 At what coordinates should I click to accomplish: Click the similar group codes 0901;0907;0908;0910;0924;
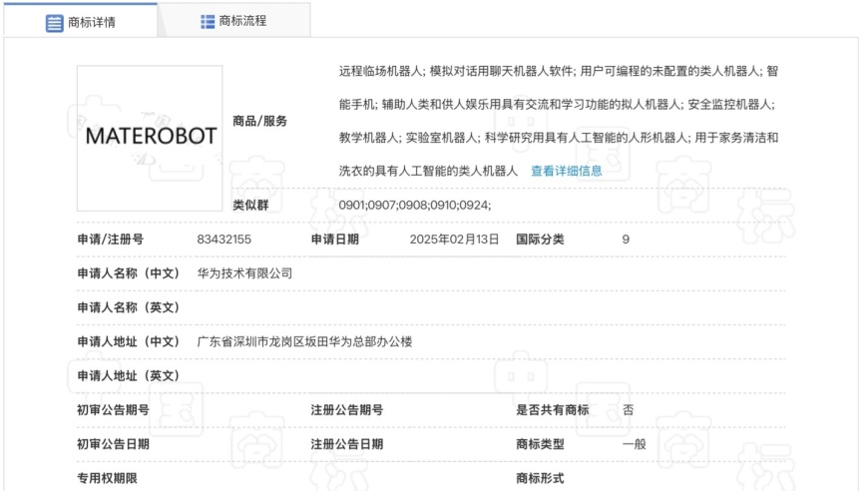(415, 206)
